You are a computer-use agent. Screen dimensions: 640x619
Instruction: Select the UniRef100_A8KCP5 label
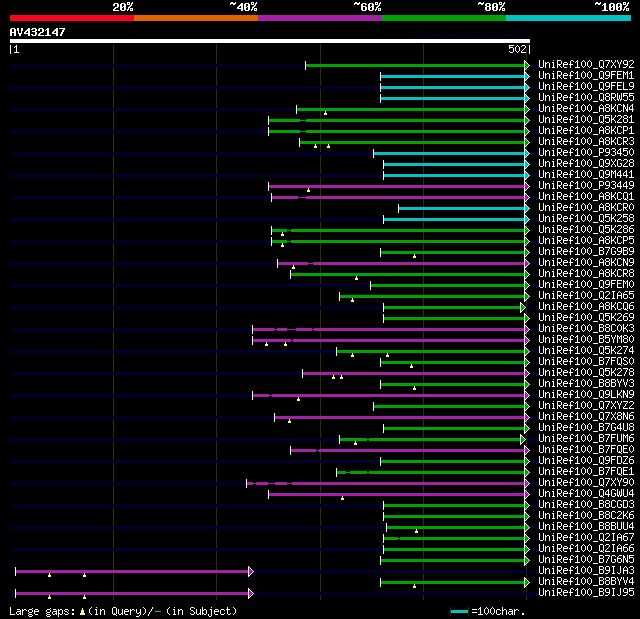586,241
